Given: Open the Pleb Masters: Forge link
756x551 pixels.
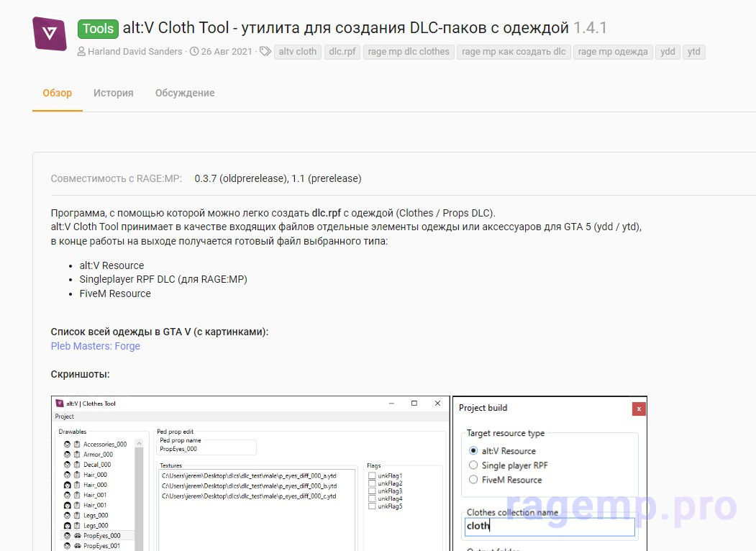Looking at the screenshot, I should coord(95,346).
